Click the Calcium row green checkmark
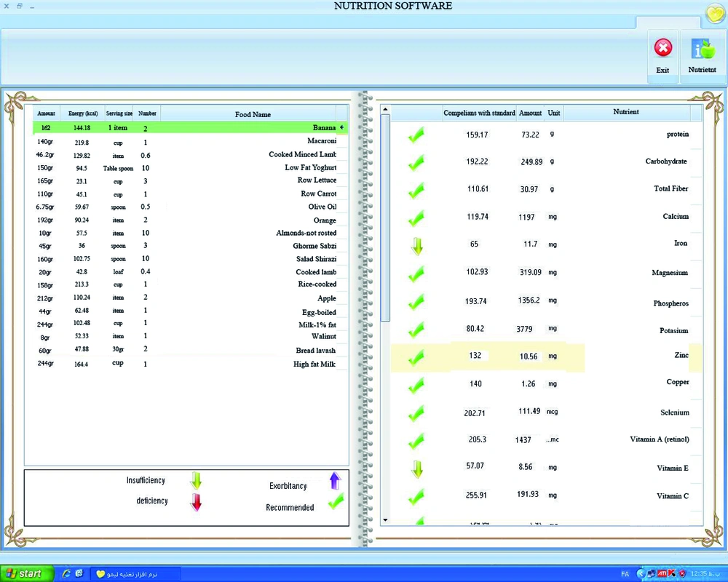Screen dimensions: 728x582 [x=416, y=218]
